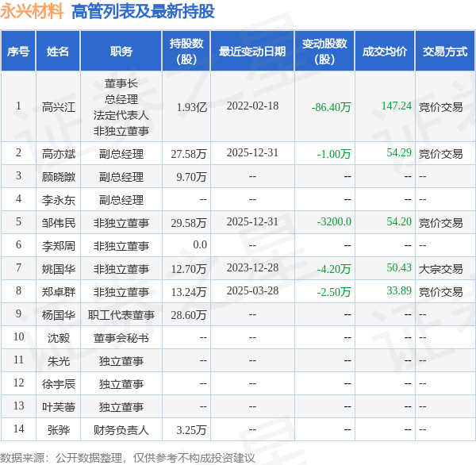This screenshot has width=476, height=465.
Task: Select the name 李郑周
Action: point(58,246)
